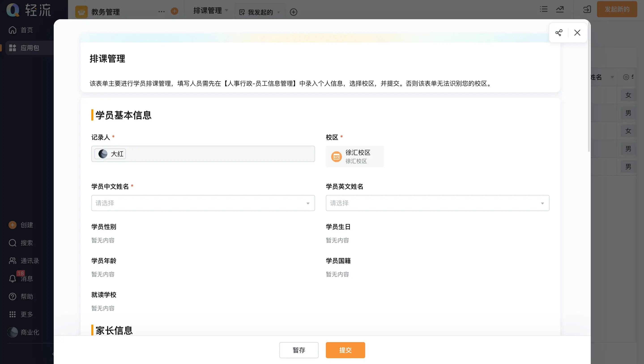644x364 pixels.
Task: Click the 徐汇校区 campus icon
Action: point(336,157)
